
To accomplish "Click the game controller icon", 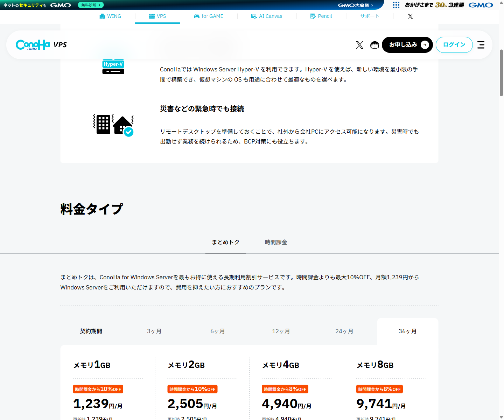I will [197, 16].
